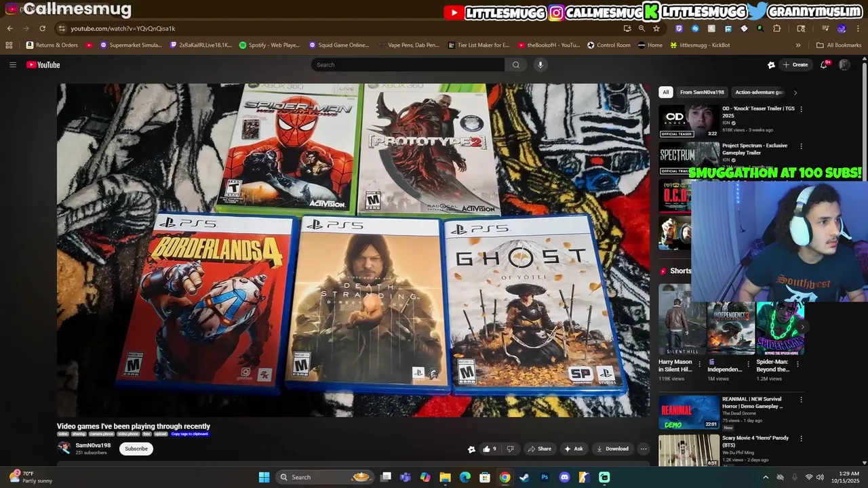
Task: Click sparkle icon left of like button
Action: coord(471,449)
